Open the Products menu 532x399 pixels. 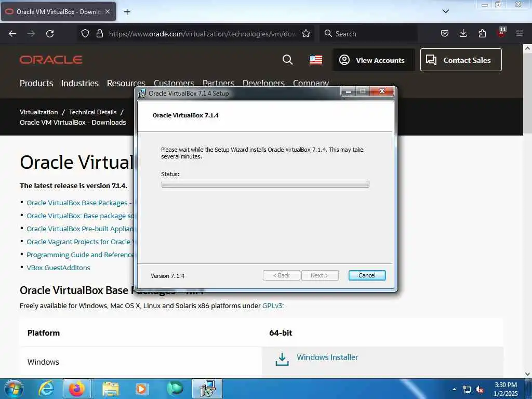tap(36, 83)
